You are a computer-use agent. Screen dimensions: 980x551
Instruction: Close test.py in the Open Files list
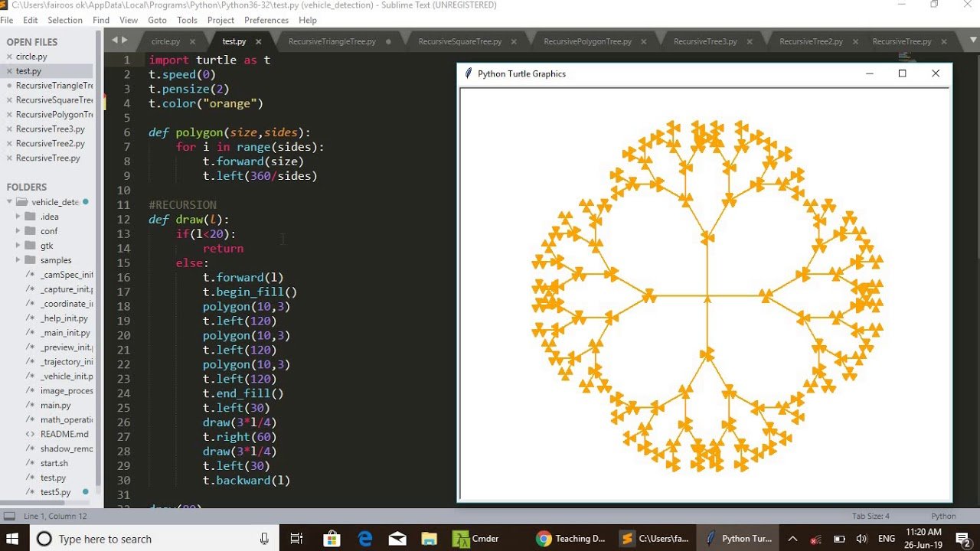pos(9,71)
